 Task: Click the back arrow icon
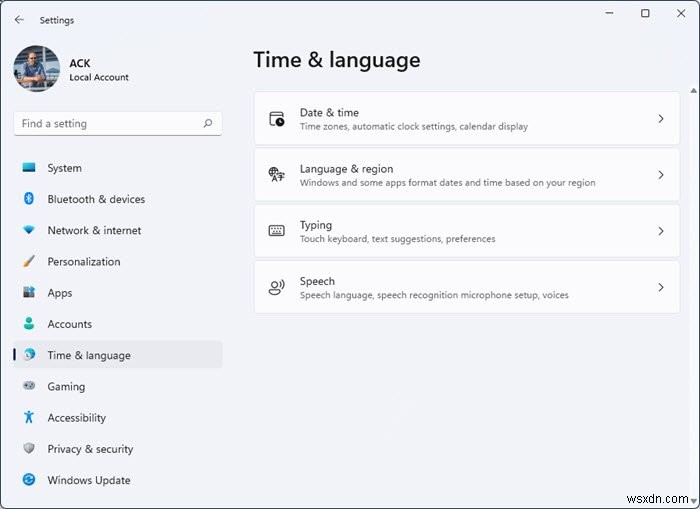pyautogui.click(x=19, y=20)
